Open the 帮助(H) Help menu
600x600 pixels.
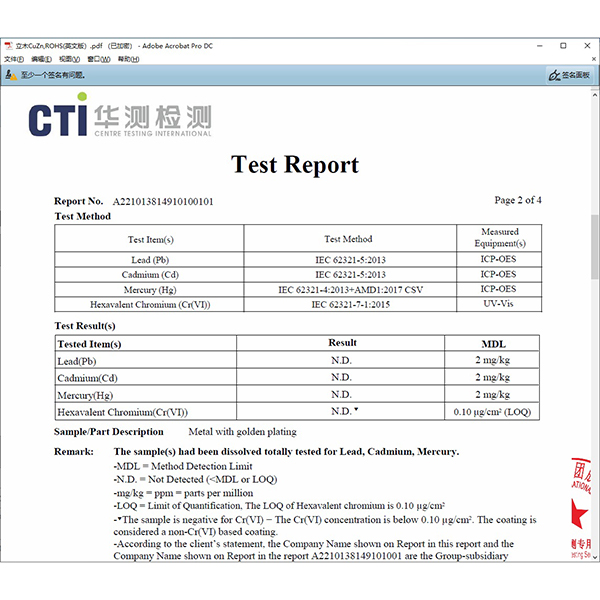coord(128,59)
